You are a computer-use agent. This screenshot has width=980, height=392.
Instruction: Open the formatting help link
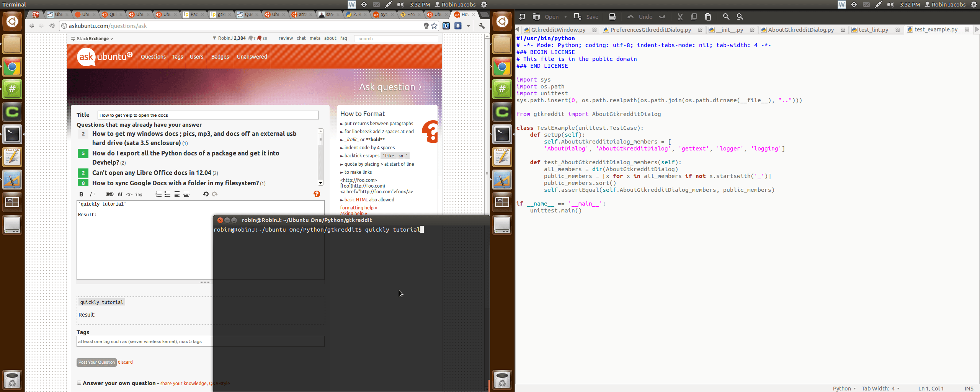358,207
